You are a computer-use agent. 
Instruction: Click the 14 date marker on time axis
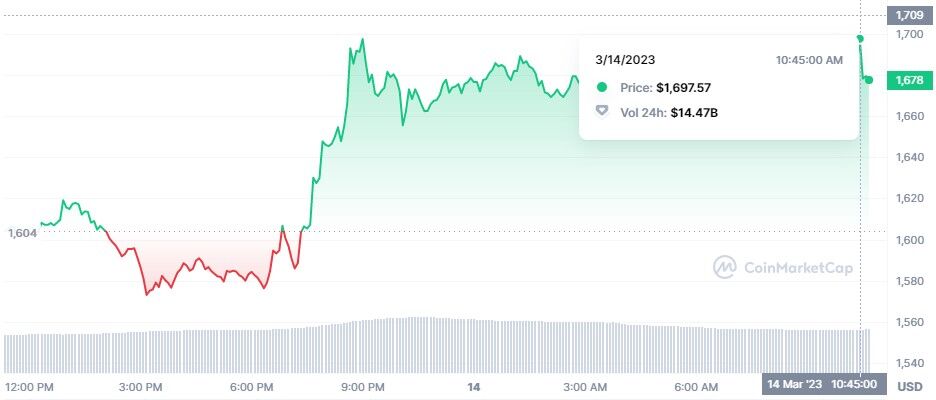point(476,386)
